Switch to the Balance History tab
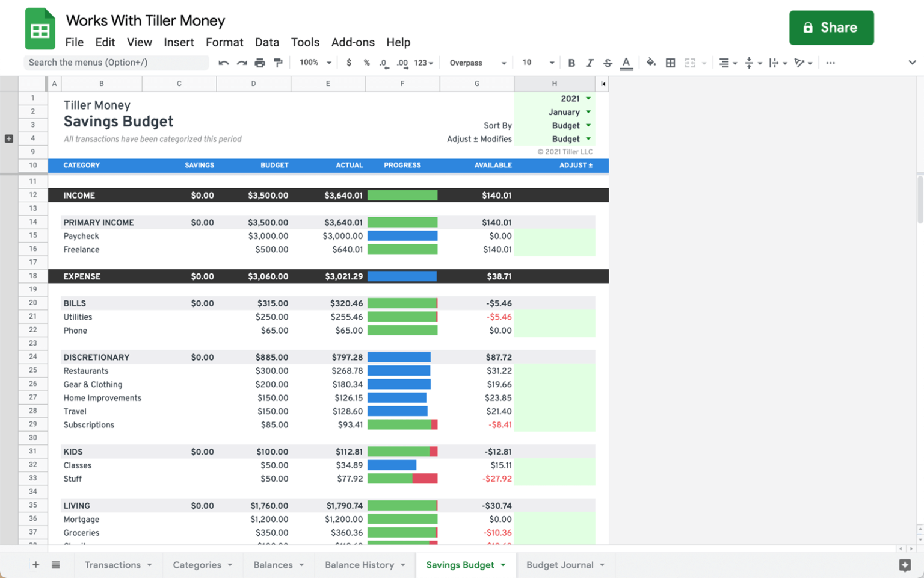This screenshot has width=924, height=578. (x=359, y=565)
